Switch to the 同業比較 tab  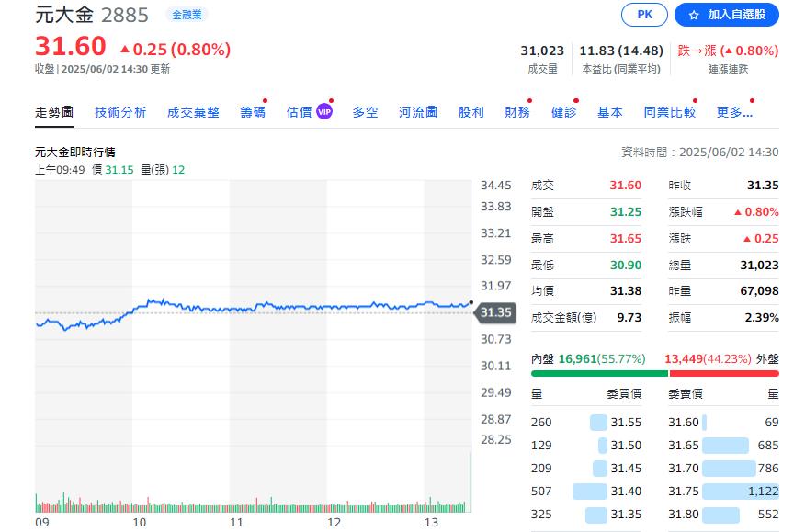tap(669, 112)
